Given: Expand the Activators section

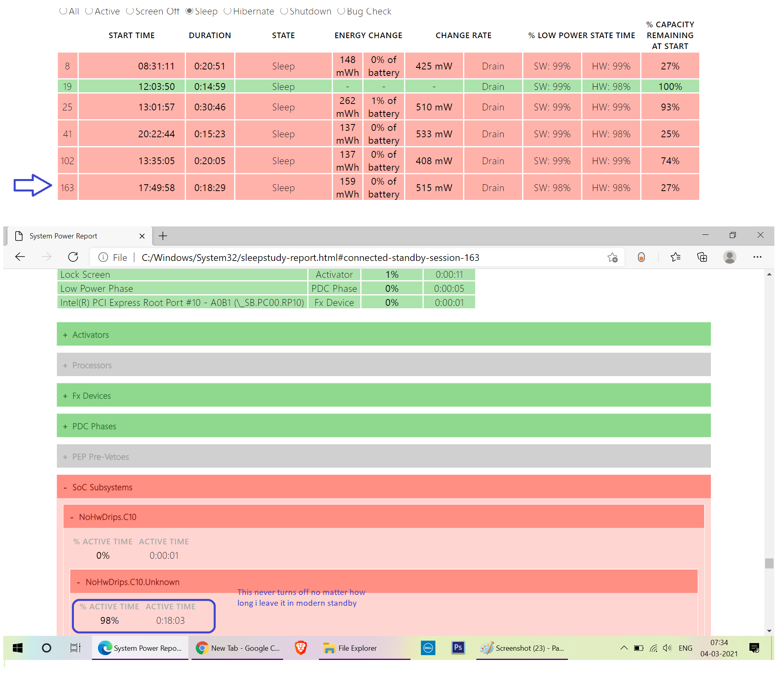Looking at the screenshot, I should [90, 335].
